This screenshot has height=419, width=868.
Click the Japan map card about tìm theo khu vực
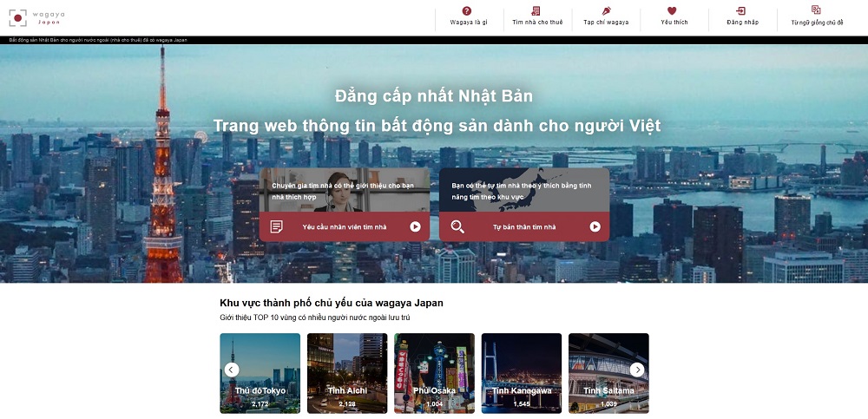524,190
